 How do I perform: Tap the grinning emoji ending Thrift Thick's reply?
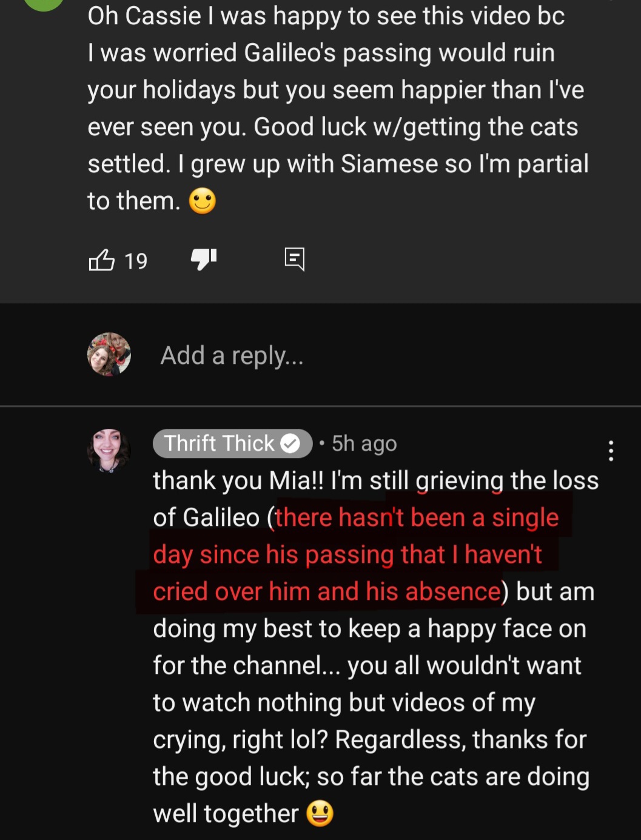point(320,814)
